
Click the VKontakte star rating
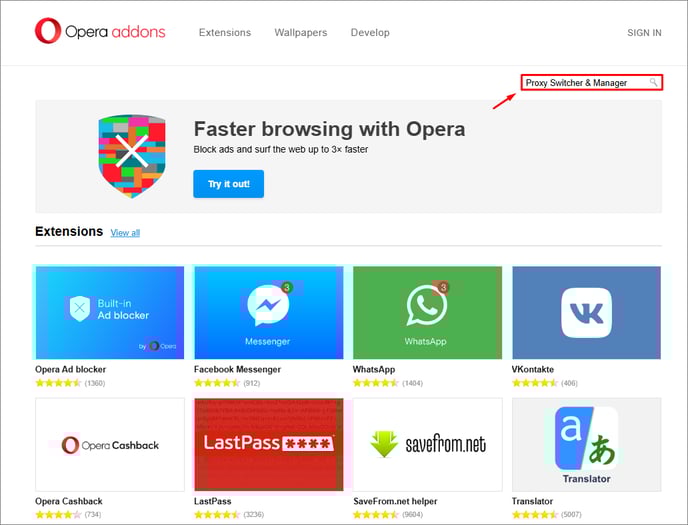tap(535, 383)
